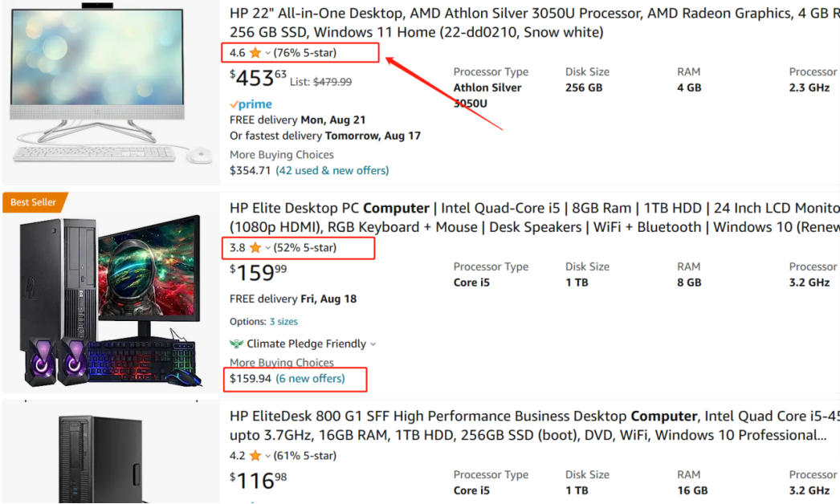Open the 6 new offers link
840x504 pixels.
pos(310,378)
